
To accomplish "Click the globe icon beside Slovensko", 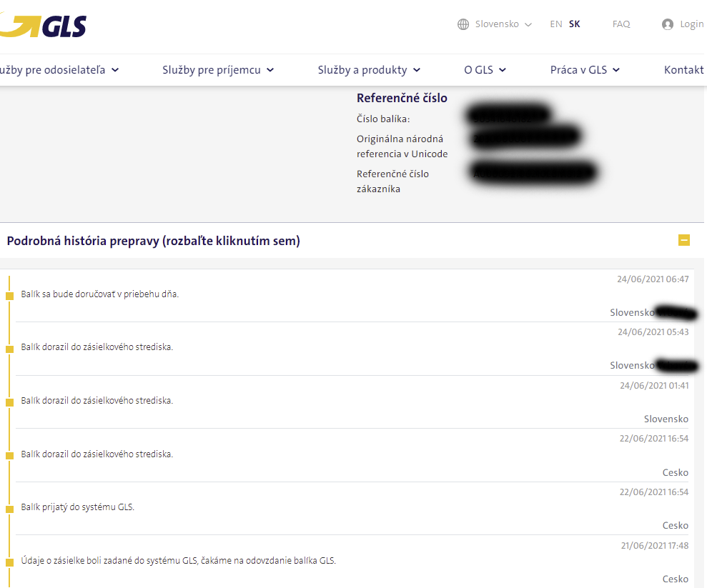I will pyautogui.click(x=463, y=24).
